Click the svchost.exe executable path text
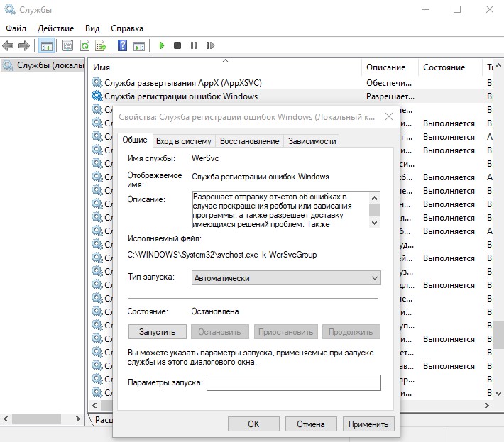 (221, 255)
